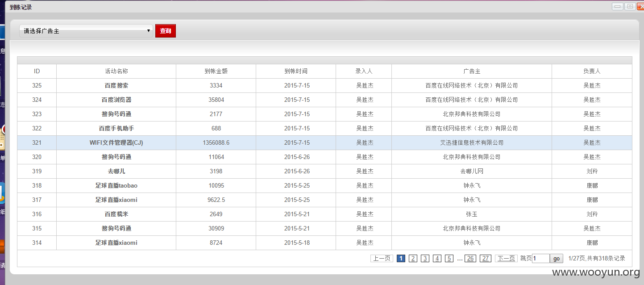Select activity 足球直播taobao
The width and height of the screenshot is (644, 285).
(116, 185)
